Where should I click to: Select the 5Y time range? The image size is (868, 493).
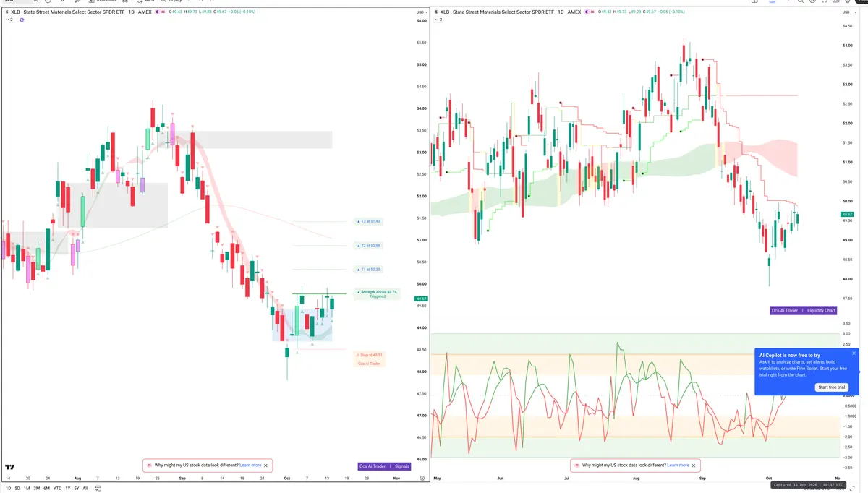coord(77,489)
